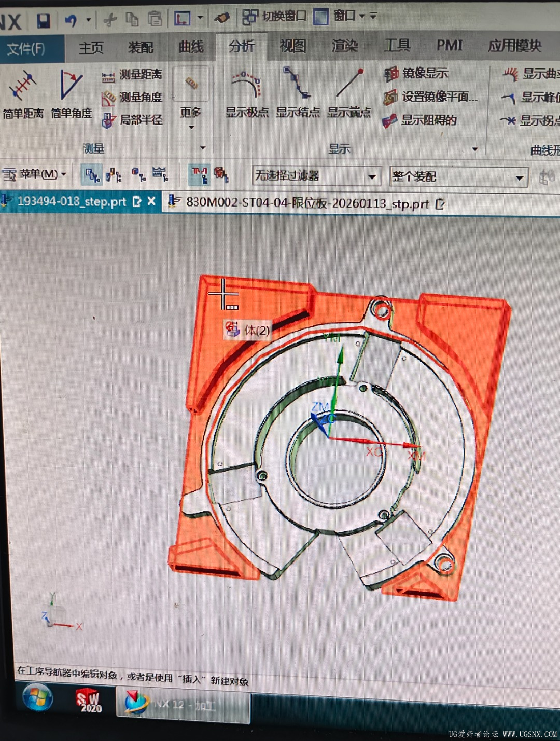The height and width of the screenshot is (741, 560).
Task: Open the 整个装配 selection scope dropdown
Action: (x=459, y=177)
